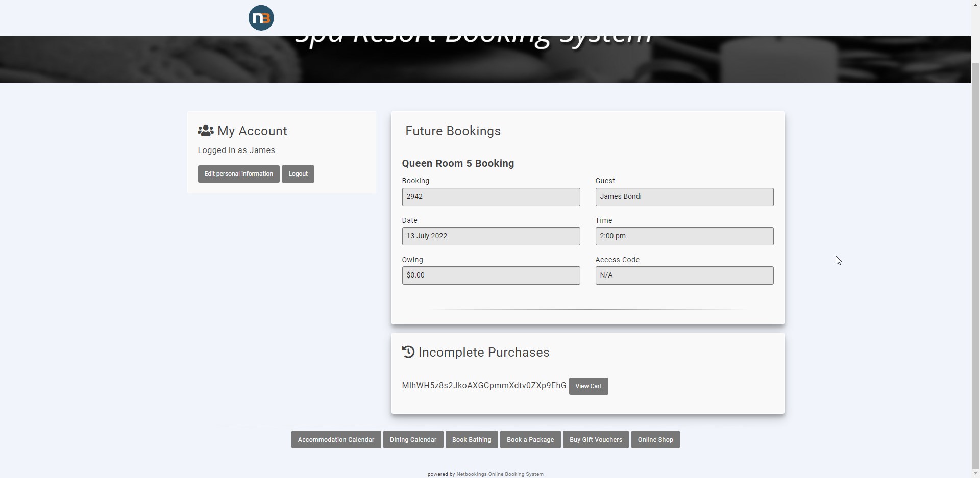Click the scroll down arrow
This screenshot has height=478, width=980.
click(x=975, y=474)
